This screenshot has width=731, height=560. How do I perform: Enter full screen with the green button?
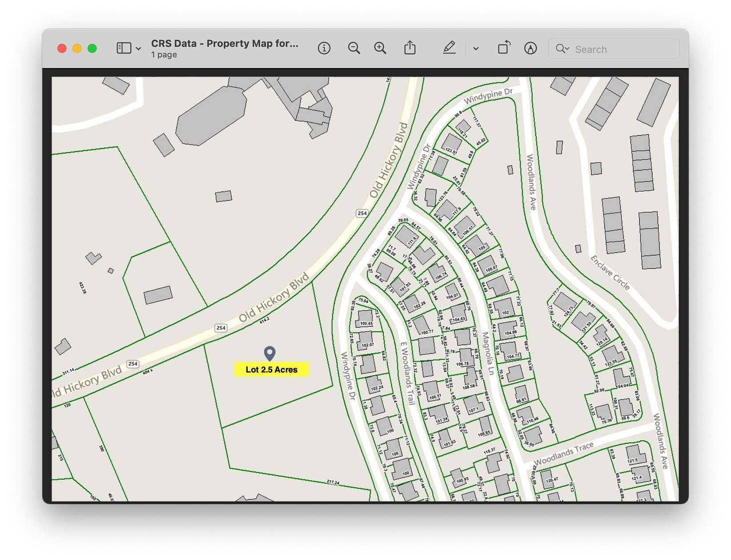92,48
